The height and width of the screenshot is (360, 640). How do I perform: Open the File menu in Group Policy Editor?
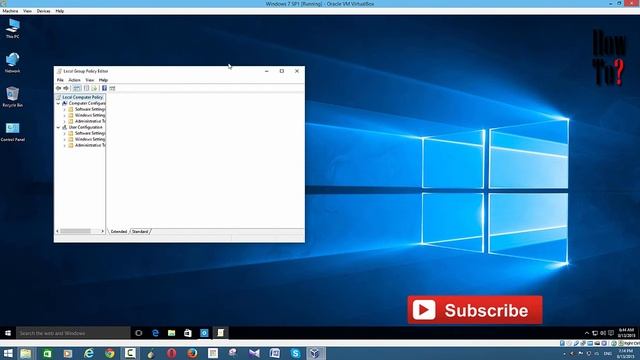click(x=60, y=80)
